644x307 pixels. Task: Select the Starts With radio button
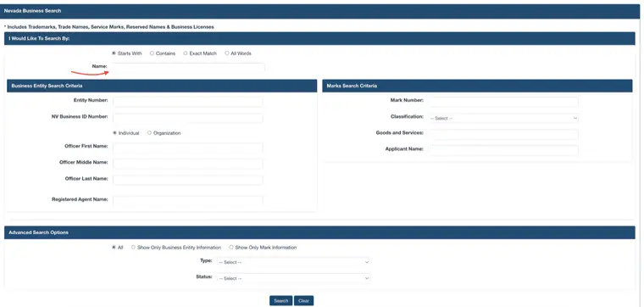click(114, 53)
